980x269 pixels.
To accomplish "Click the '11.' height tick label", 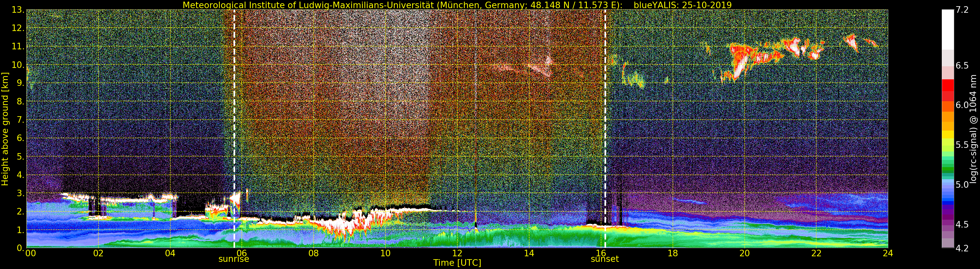I will point(18,46).
